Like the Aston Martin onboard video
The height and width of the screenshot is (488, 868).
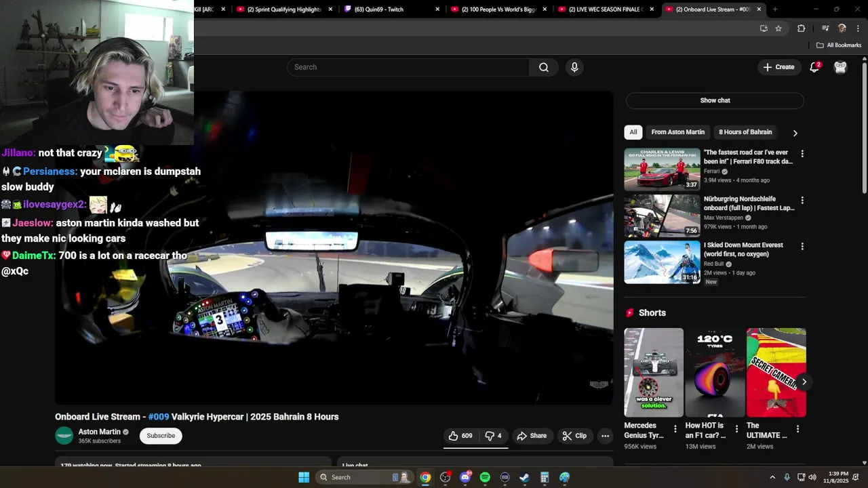[460, 436]
